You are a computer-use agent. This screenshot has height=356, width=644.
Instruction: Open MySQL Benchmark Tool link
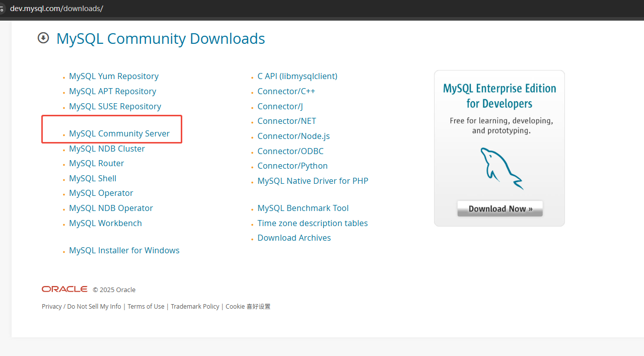(x=303, y=208)
